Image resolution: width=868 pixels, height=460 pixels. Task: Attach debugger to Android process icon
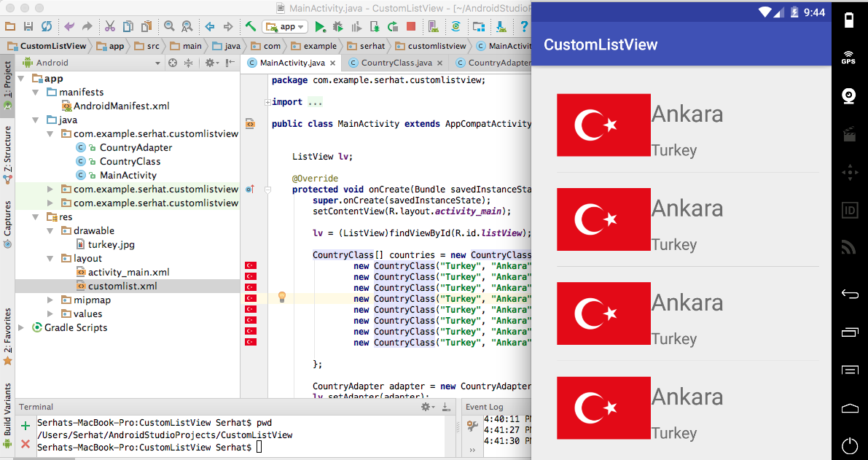pyautogui.click(x=374, y=26)
